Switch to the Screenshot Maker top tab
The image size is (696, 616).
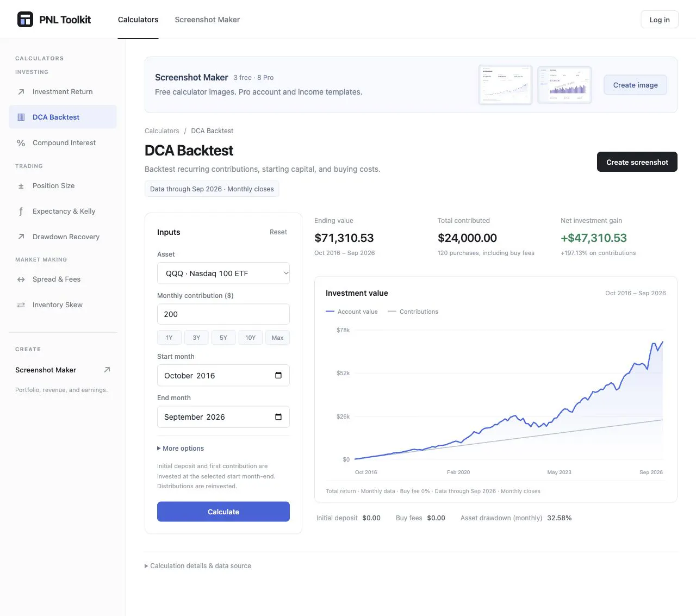[207, 20]
